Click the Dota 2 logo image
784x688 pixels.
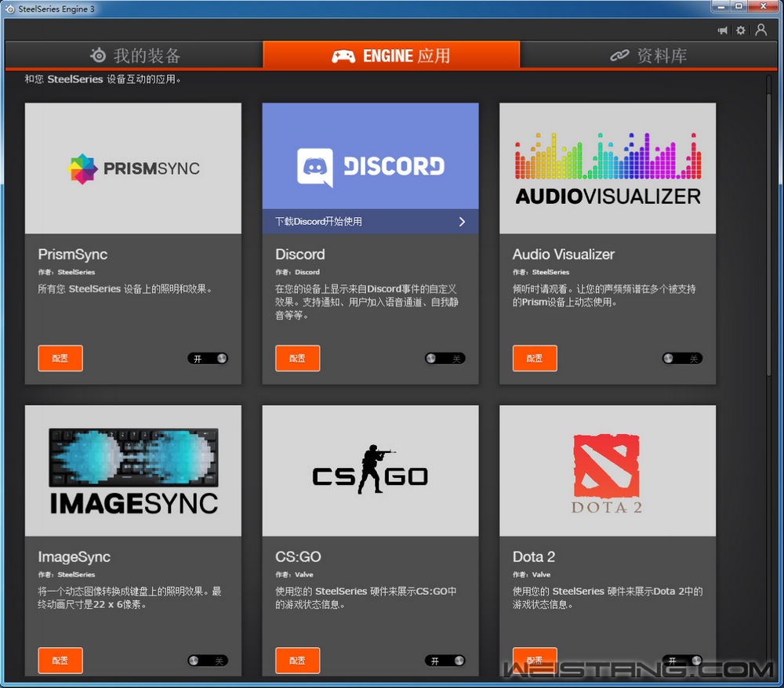click(608, 471)
